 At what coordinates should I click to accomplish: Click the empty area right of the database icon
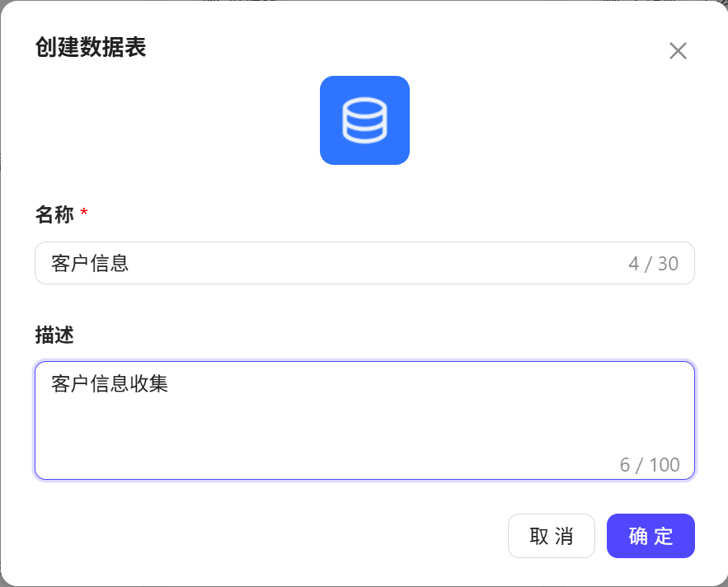pyautogui.click(x=536, y=120)
